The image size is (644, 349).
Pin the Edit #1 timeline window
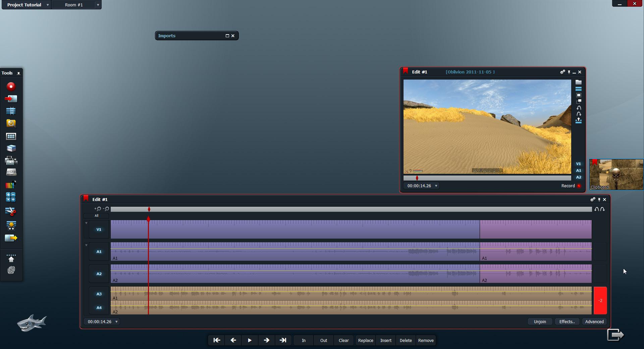pos(599,200)
